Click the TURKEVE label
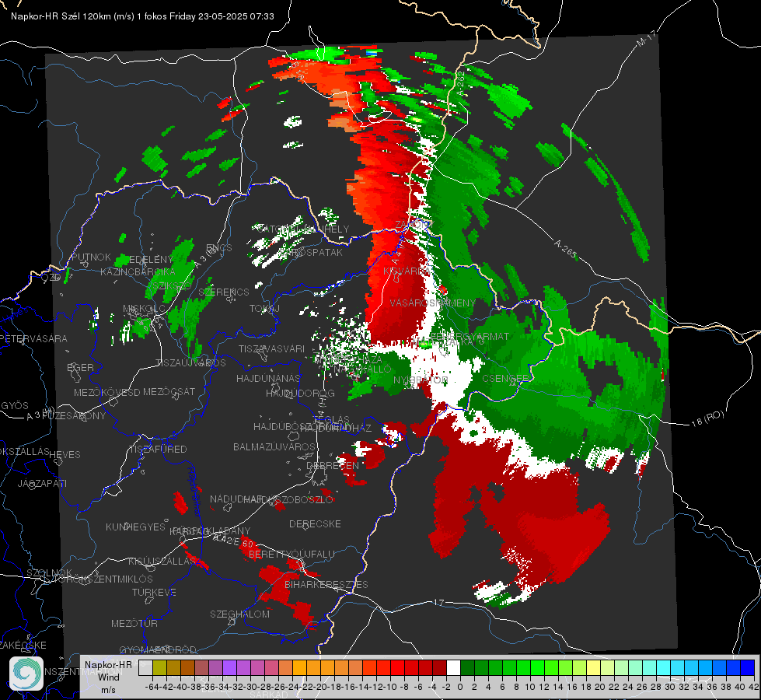The width and height of the screenshot is (761, 700). [x=154, y=592]
